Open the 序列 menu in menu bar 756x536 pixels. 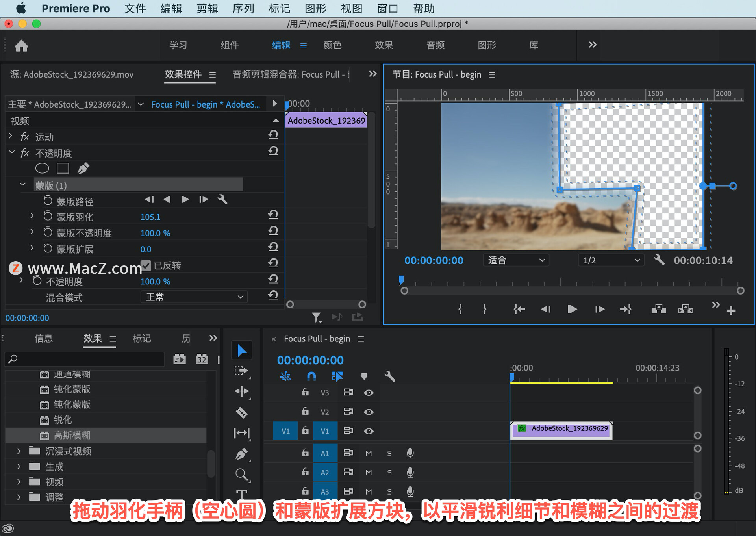(x=243, y=8)
